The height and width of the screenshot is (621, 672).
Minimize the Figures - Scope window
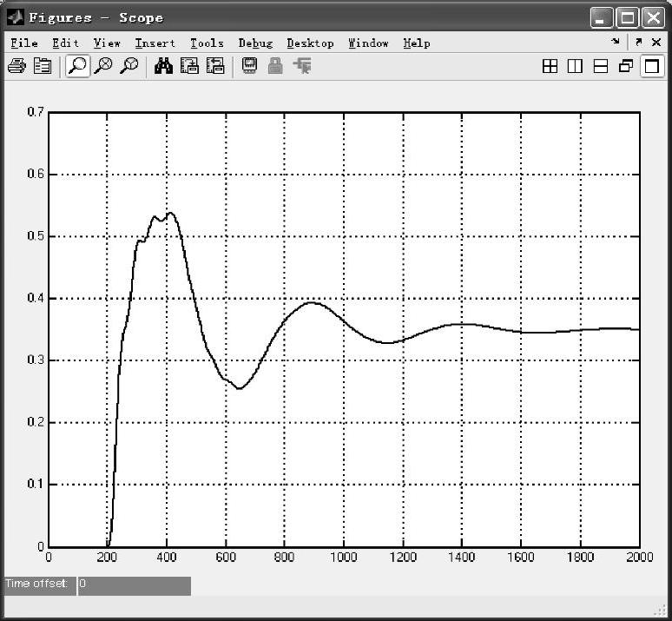point(602,18)
